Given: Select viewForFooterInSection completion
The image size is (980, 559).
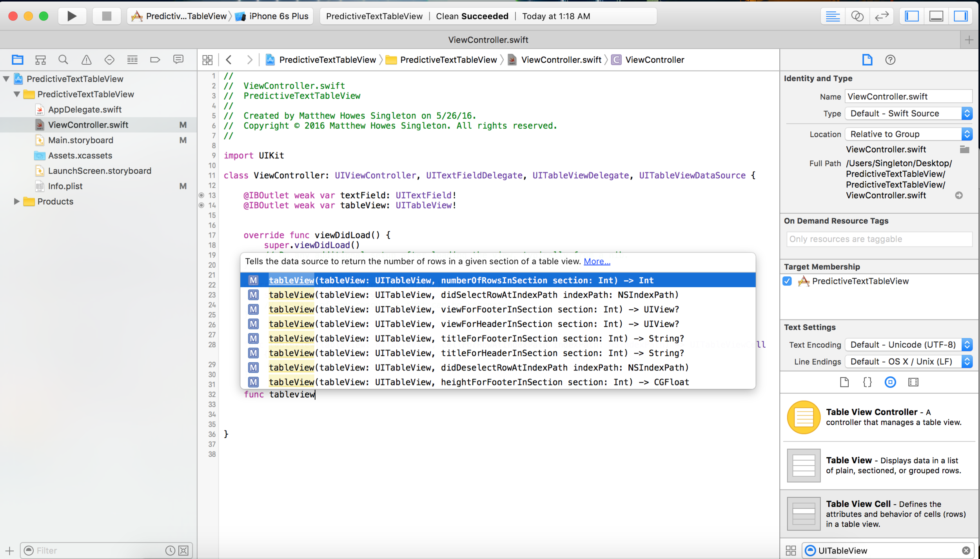Looking at the screenshot, I should click(x=498, y=309).
